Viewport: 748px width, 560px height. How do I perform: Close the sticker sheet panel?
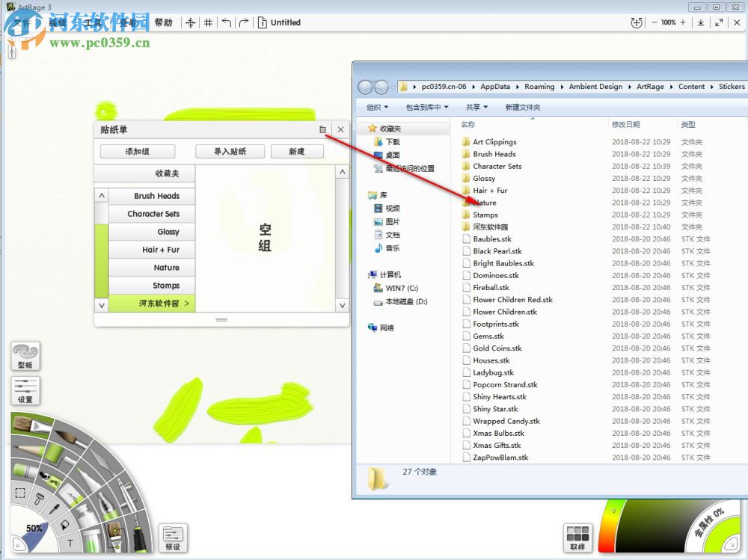(x=340, y=129)
